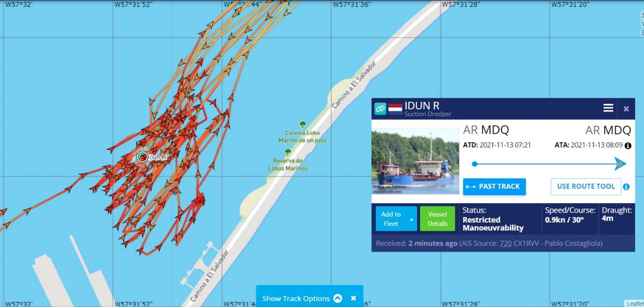Click the Netherlands flag icon
The width and height of the screenshot is (644, 307).
[x=395, y=109]
